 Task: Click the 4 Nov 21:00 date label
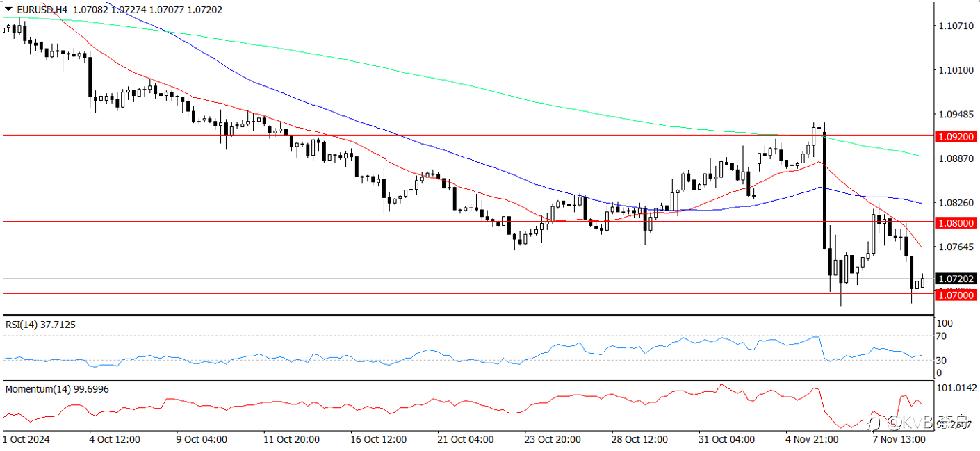tap(812, 440)
